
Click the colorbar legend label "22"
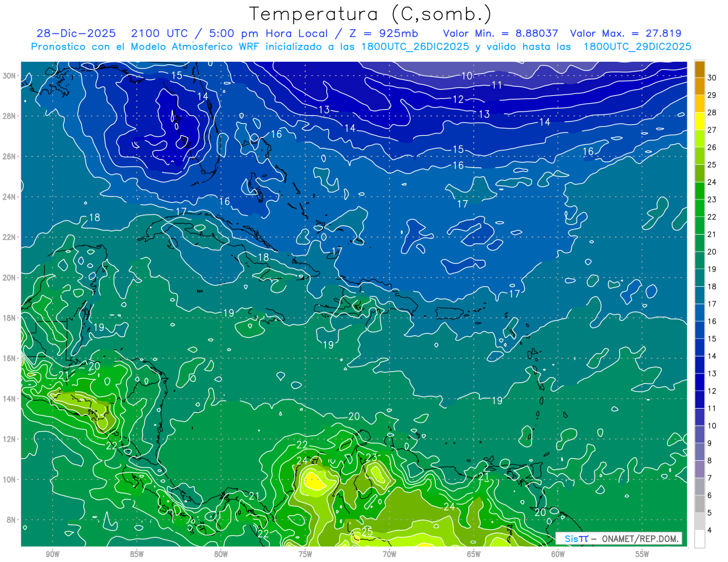tap(712, 217)
